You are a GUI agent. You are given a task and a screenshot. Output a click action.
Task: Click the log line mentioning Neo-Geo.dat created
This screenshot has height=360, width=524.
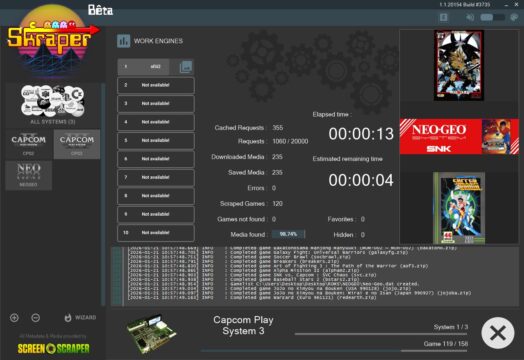[274, 284]
